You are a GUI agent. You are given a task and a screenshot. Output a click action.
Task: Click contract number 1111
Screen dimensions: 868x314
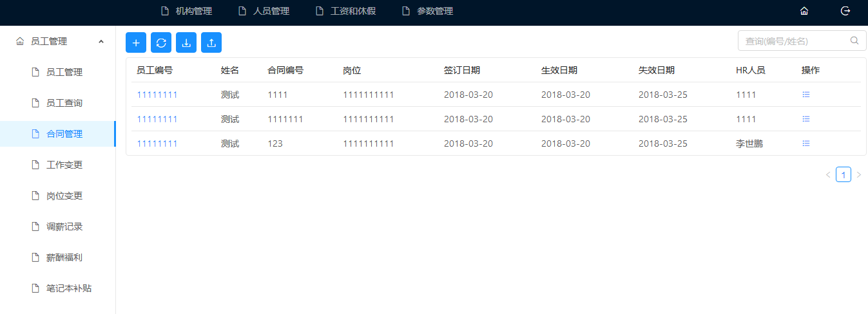(x=277, y=95)
